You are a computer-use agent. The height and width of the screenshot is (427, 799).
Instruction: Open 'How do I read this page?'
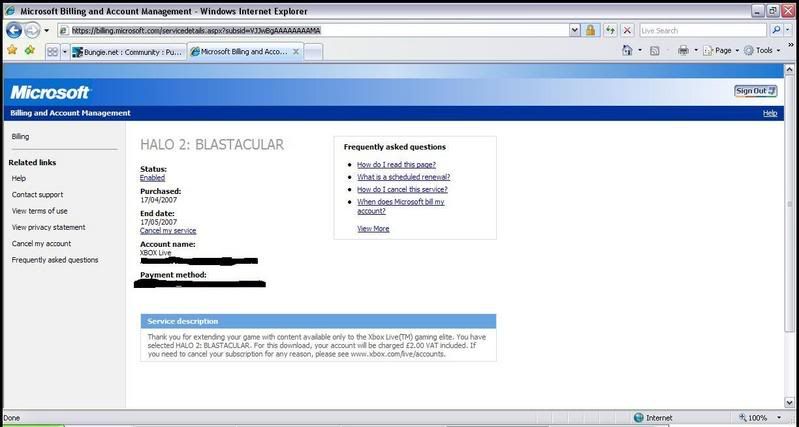coord(396,165)
